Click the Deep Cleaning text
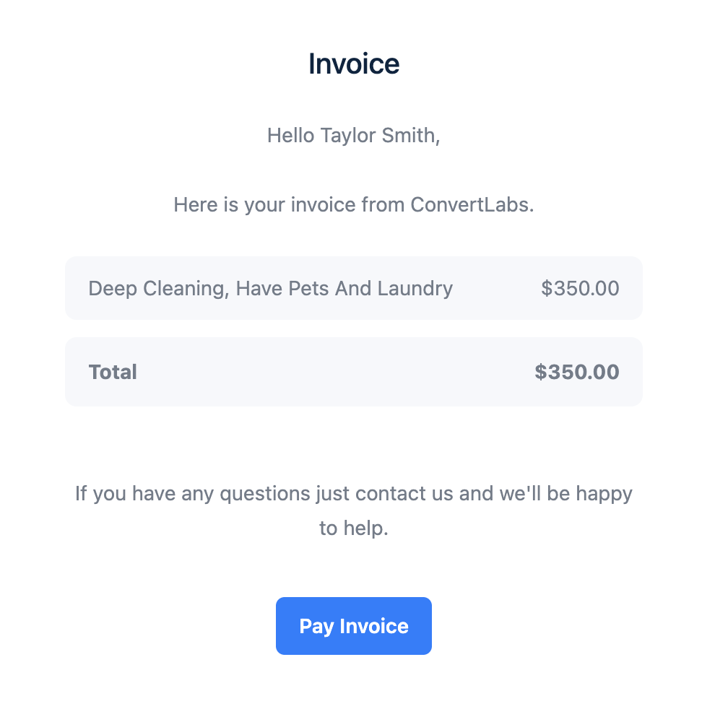 (158, 289)
